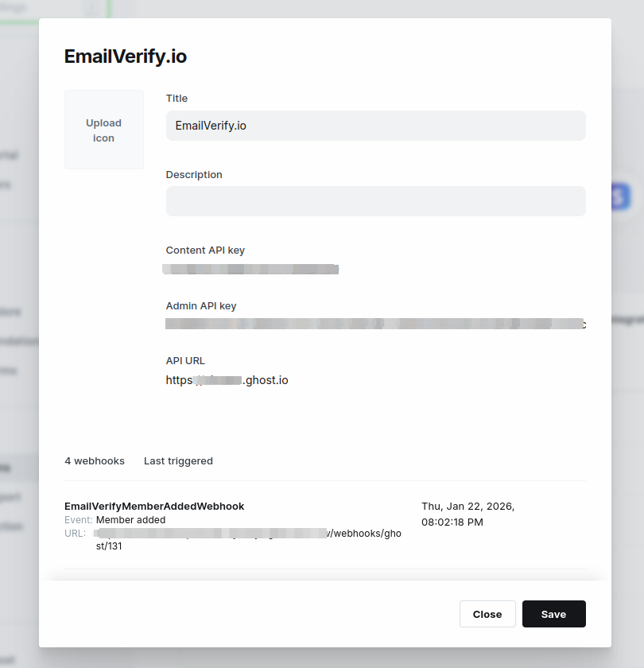
Task: Click the EmailVerify.io modal heading
Action: tap(126, 56)
